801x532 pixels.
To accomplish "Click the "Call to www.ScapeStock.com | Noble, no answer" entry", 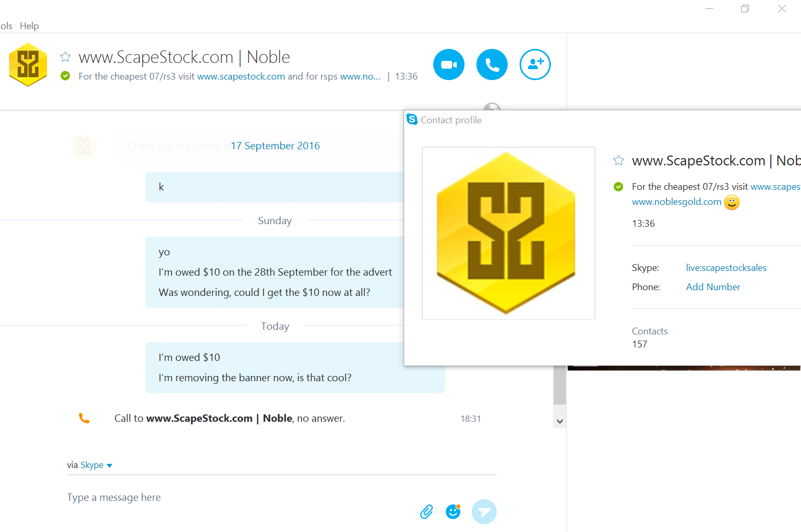I will 229,419.
